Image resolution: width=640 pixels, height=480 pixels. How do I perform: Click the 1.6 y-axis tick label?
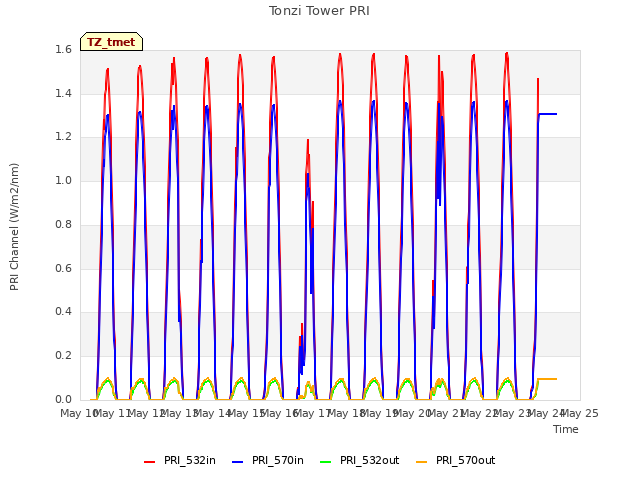[63, 50]
